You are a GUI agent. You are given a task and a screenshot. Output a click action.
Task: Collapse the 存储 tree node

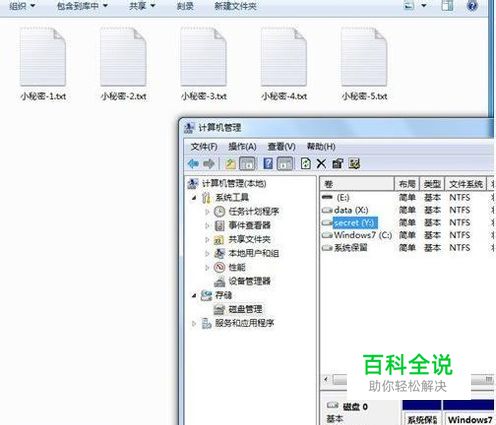pos(194,296)
